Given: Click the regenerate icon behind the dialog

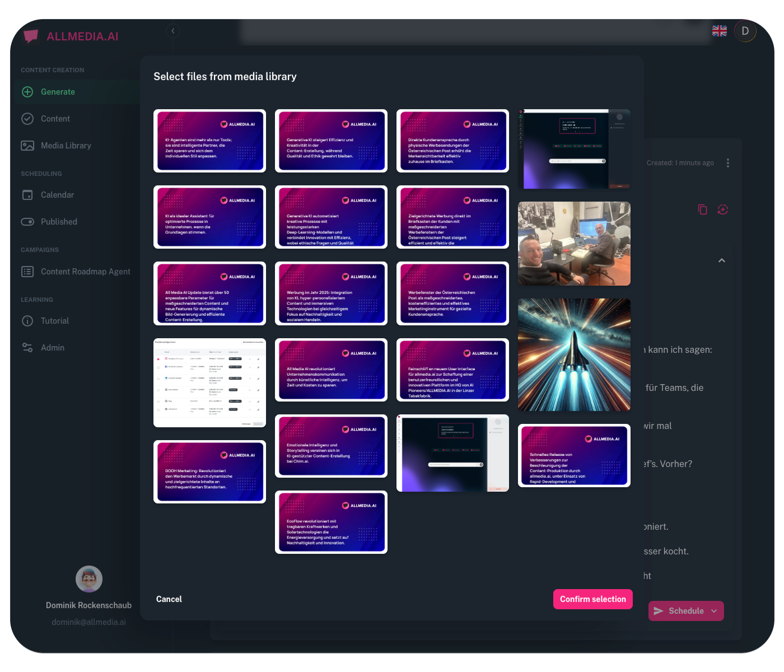Looking at the screenshot, I should tap(723, 209).
